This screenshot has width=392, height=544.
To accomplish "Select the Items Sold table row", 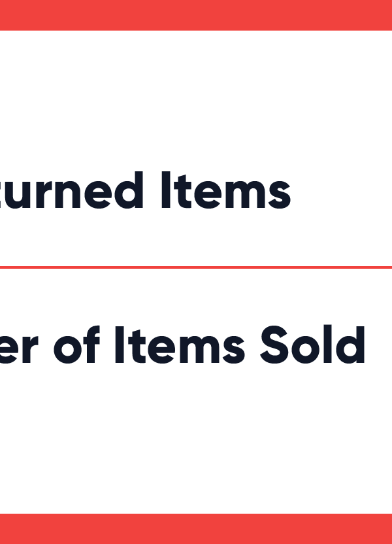I will tap(196, 391).
